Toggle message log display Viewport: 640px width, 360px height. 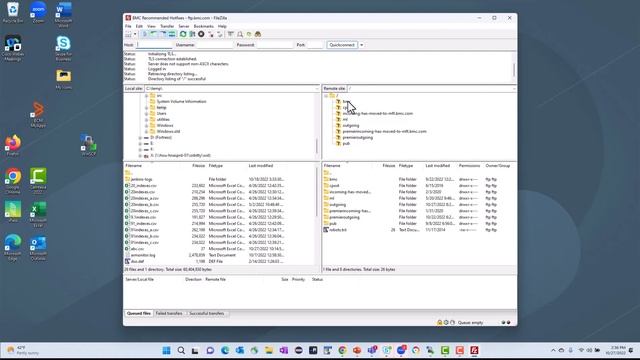coord(145,34)
